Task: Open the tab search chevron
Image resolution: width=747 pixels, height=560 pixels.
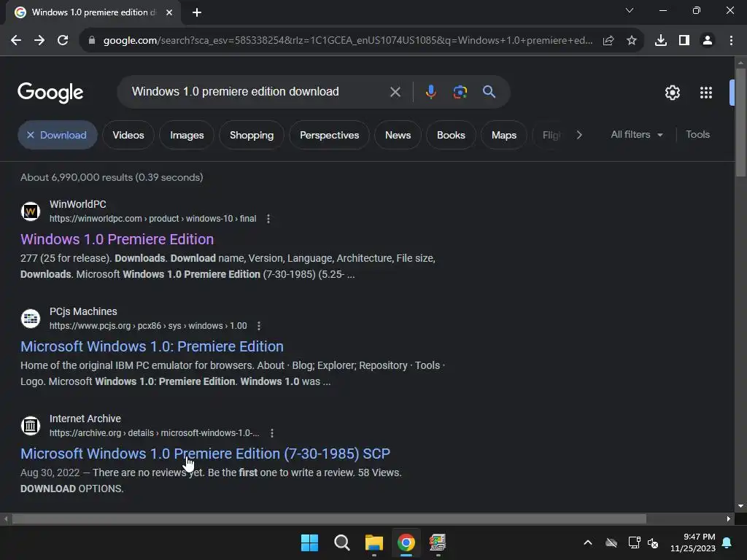Action: click(x=630, y=10)
